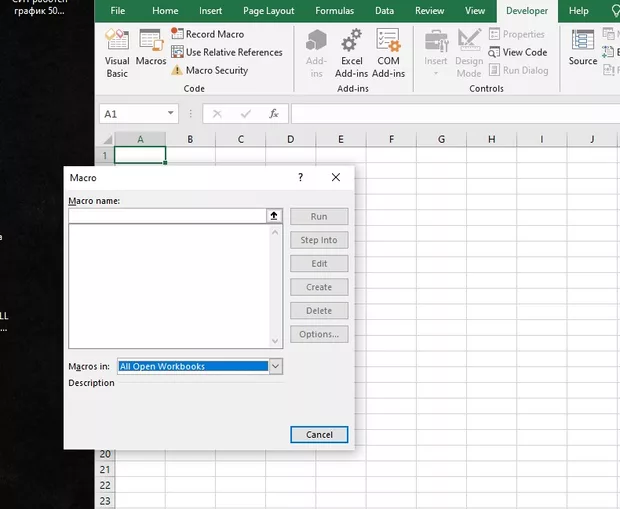Select column F header
620x509 pixels.
(390, 139)
